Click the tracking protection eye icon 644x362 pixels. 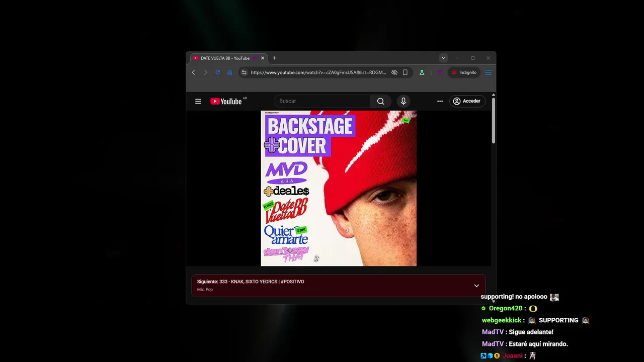394,72
